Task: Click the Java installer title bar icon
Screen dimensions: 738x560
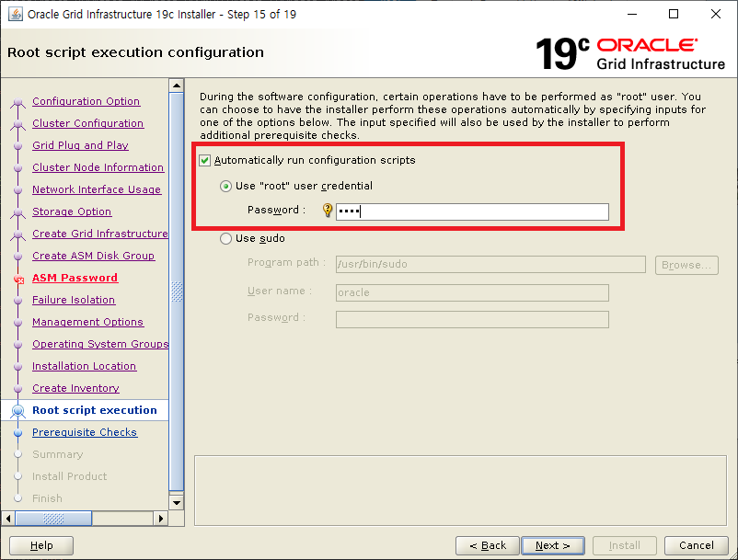Action: pos(16,14)
